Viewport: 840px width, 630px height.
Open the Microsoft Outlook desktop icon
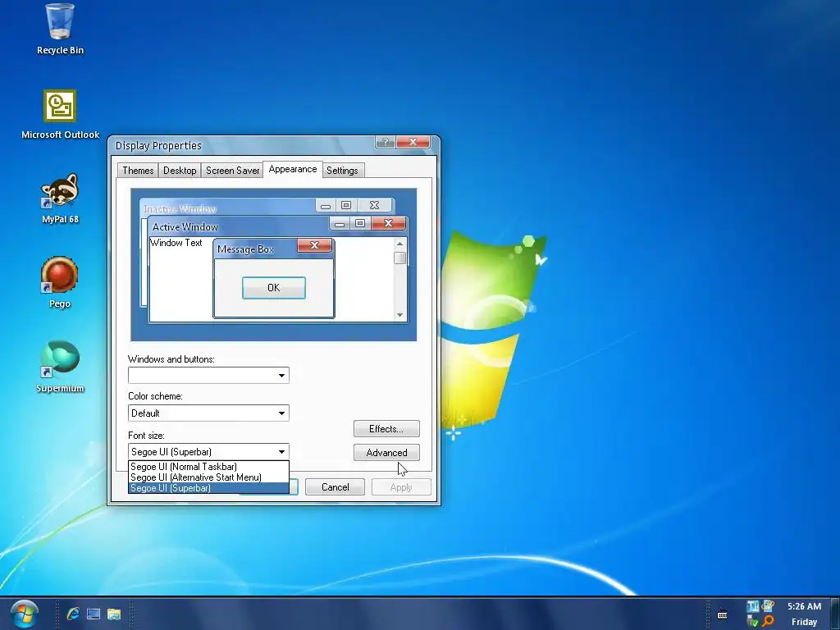(60, 114)
